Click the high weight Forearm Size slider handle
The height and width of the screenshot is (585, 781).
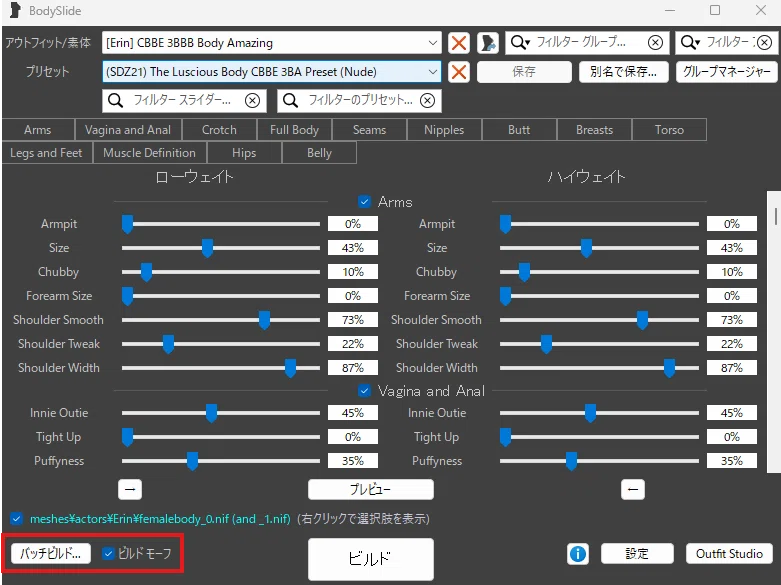tap(506, 296)
